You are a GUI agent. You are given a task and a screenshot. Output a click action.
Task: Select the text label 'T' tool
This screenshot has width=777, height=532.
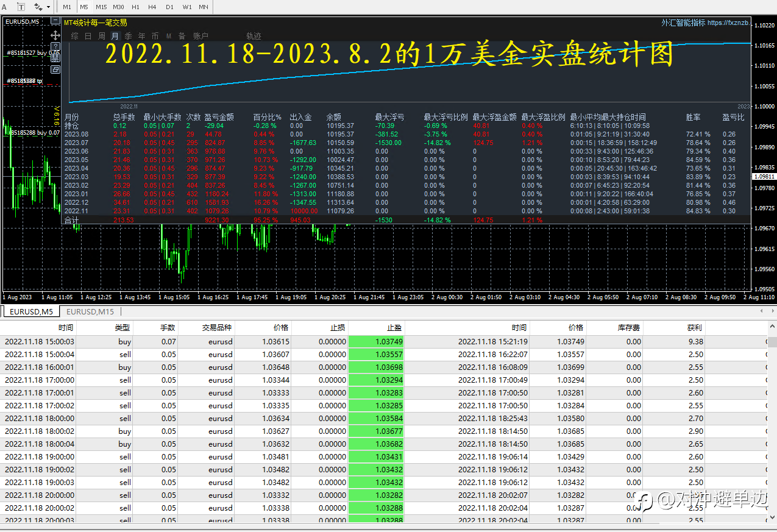21,7
